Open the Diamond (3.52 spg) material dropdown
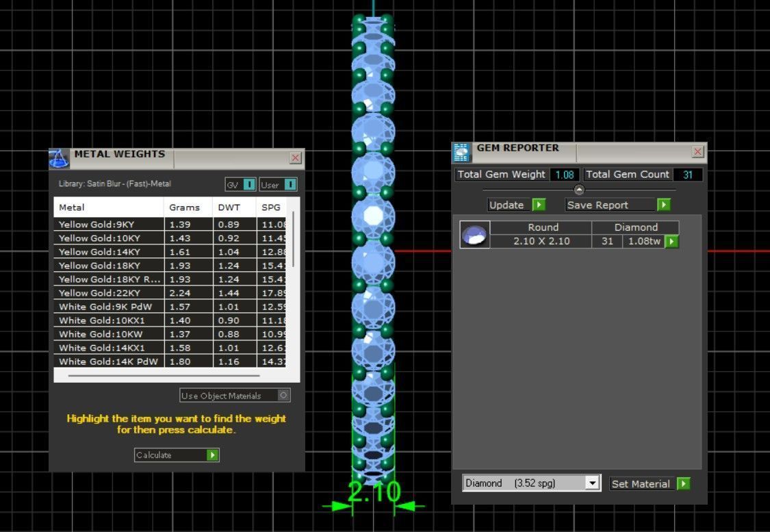 (x=592, y=483)
